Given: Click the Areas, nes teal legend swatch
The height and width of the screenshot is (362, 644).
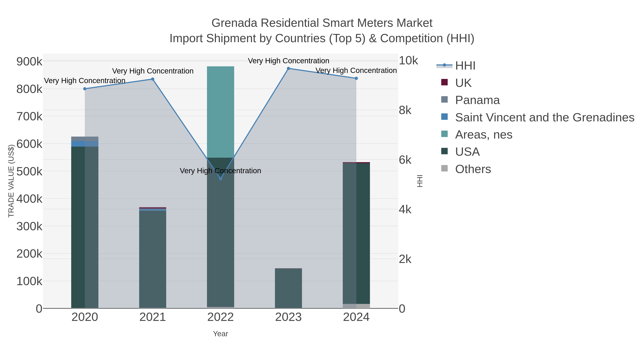Looking at the screenshot, I should pyautogui.click(x=445, y=134).
